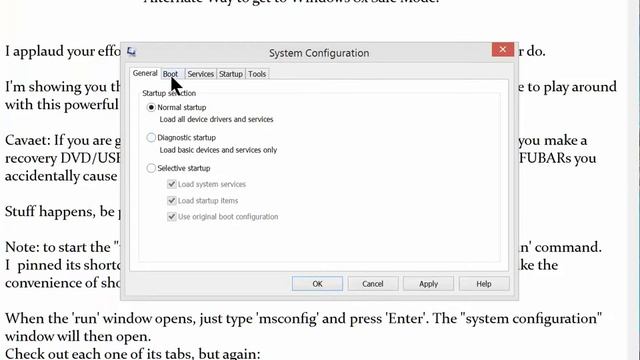The height and width of the screenshot is (360, 640).
Task: Click 'Load all device drivers and services' text
Action: (x=216, y=119)
